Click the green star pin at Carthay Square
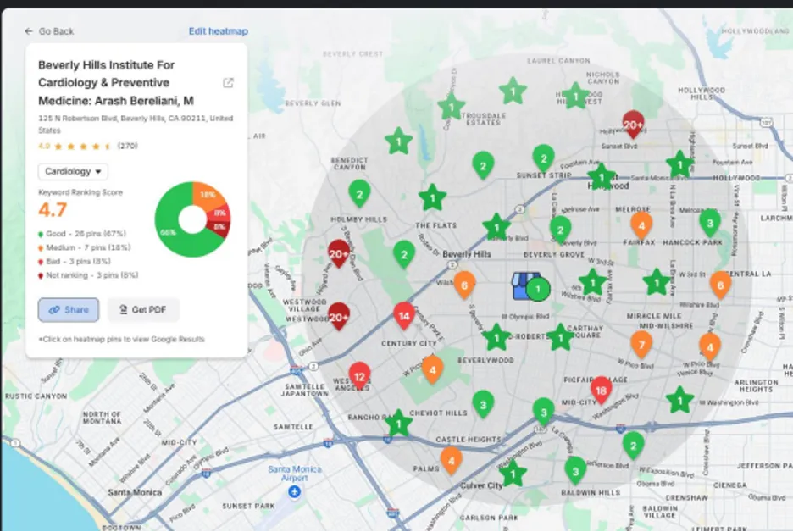 (560, 338)
